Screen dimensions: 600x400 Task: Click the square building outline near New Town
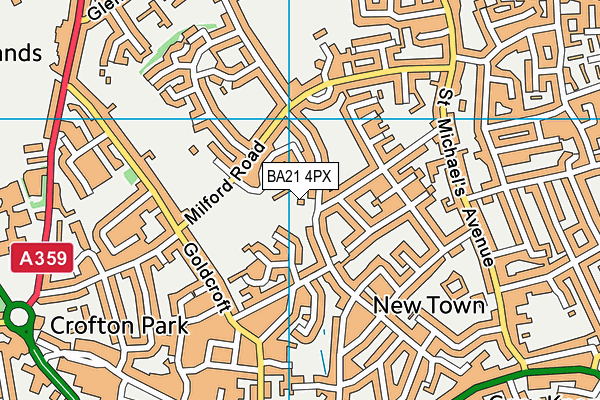455,285
